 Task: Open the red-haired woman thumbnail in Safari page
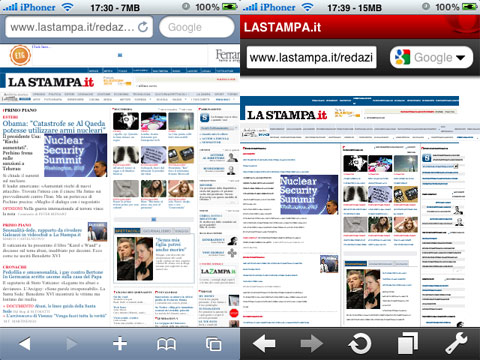click(x=181, y=189)
